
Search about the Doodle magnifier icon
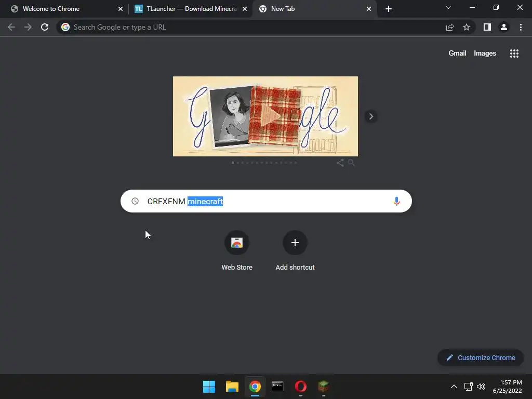point(351,163)
